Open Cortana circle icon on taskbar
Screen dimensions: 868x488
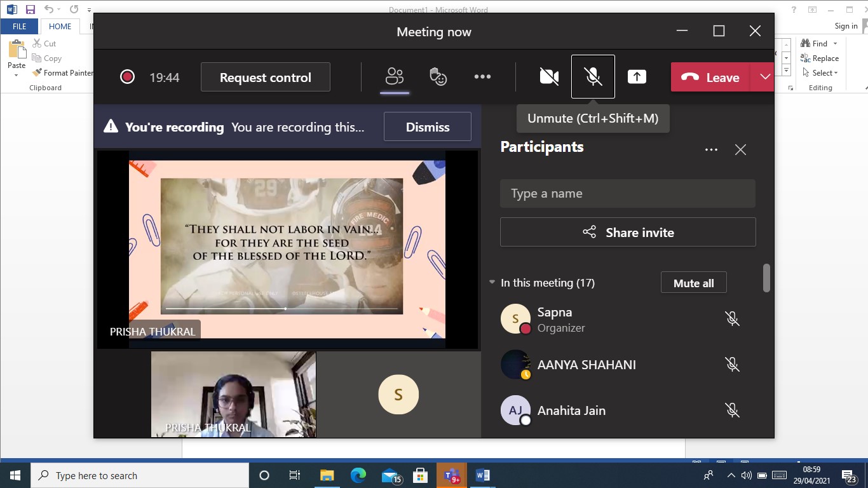pos(264,475)
